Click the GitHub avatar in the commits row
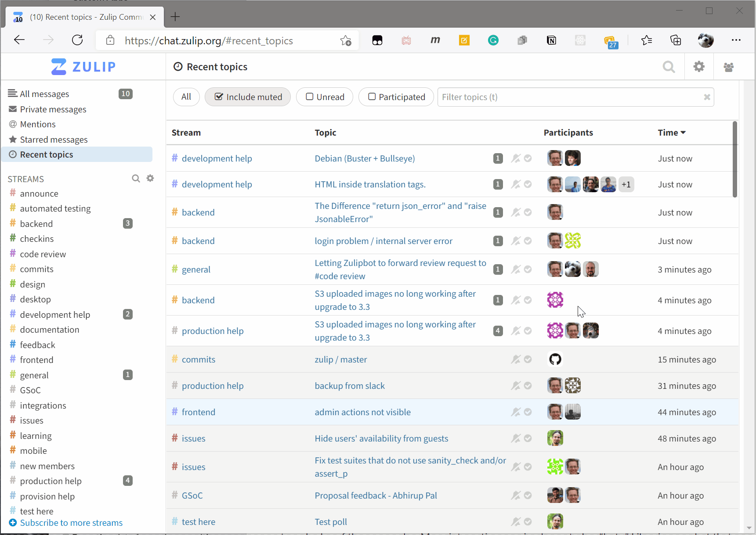The height and width of the screenshot is (535, 756). tap(555, 359)
